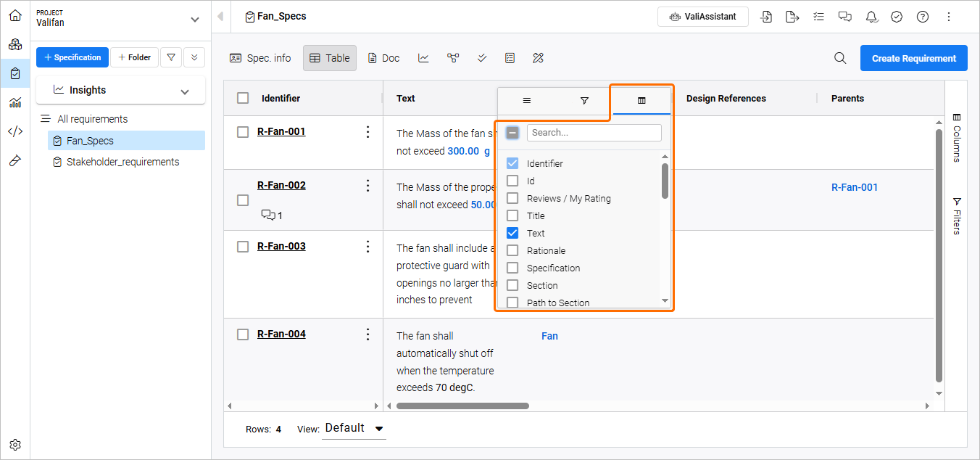This screenshot has height=460, width=980.
Task: Check the Rationale column checkbox
Action: (x=512, y=250)
